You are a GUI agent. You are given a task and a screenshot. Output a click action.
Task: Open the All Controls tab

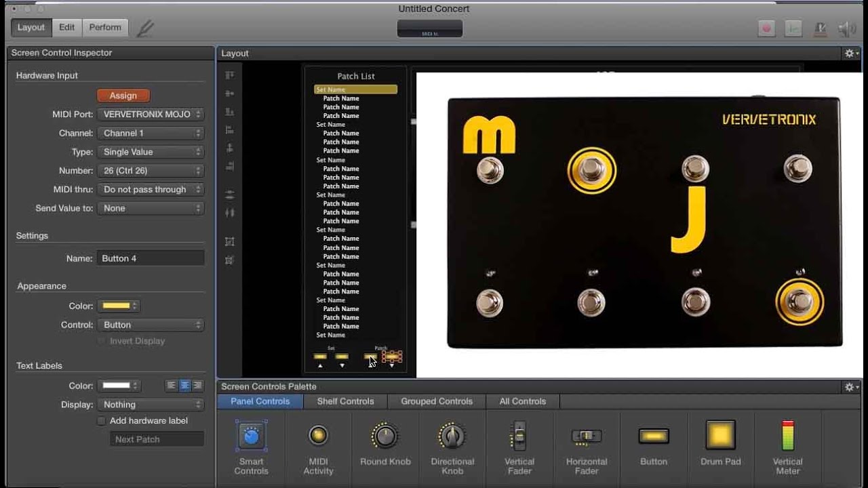click(x=523, y=402)
